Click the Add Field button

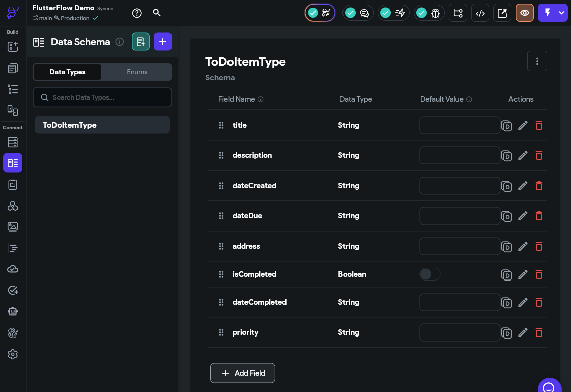243,373
